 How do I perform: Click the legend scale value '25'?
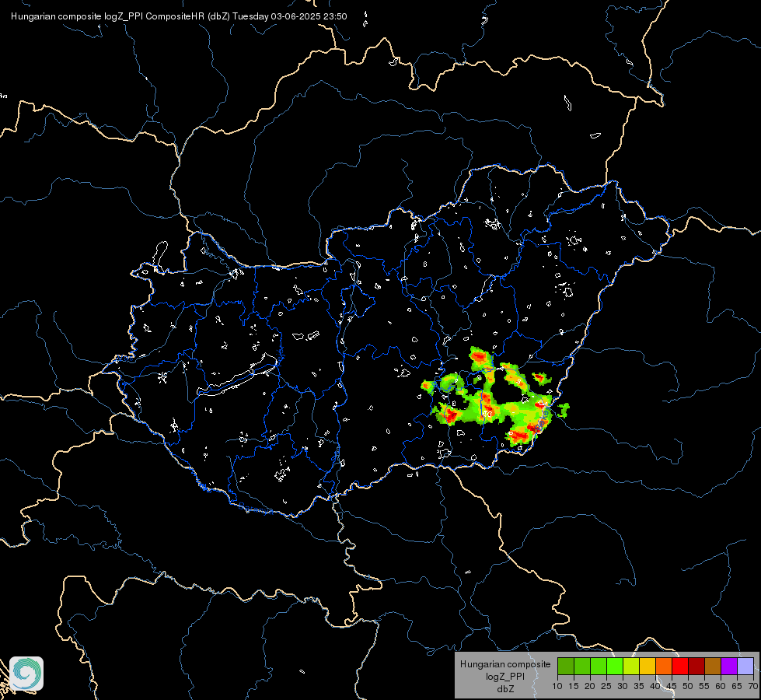point(606,687)
